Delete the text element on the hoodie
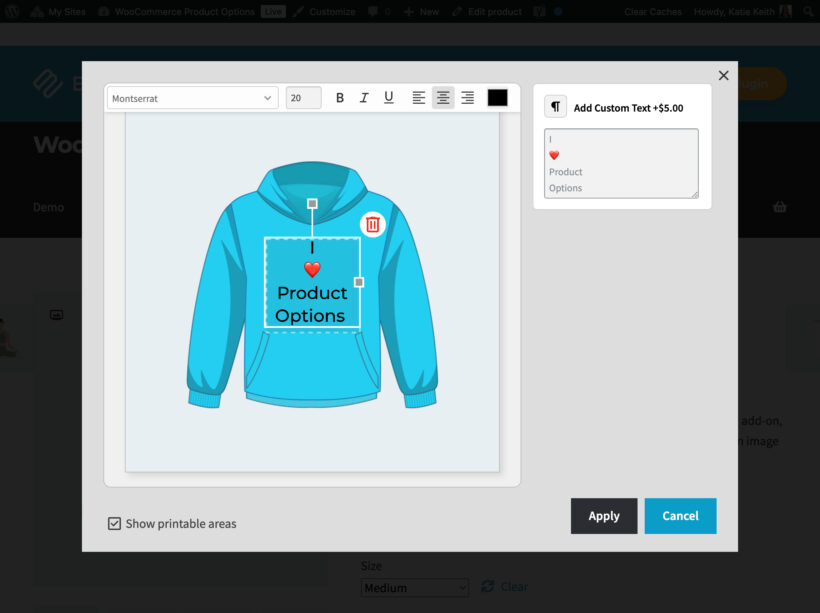The width and height of the screenshot is (820, 613). (x=372, y=224)
